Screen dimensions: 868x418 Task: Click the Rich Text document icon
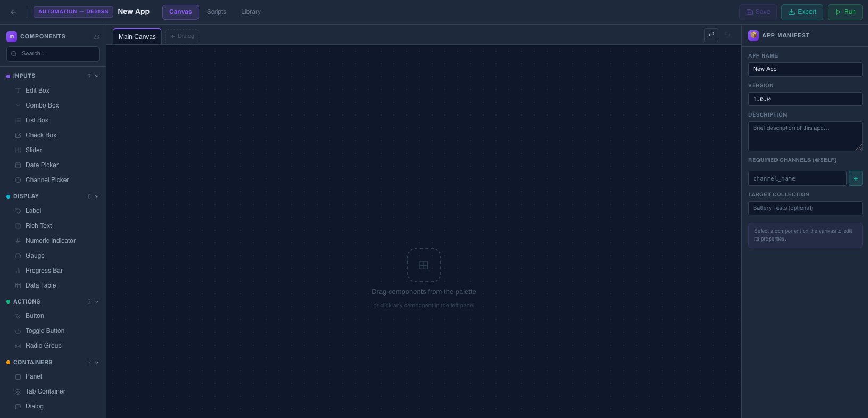coord(18,226)
